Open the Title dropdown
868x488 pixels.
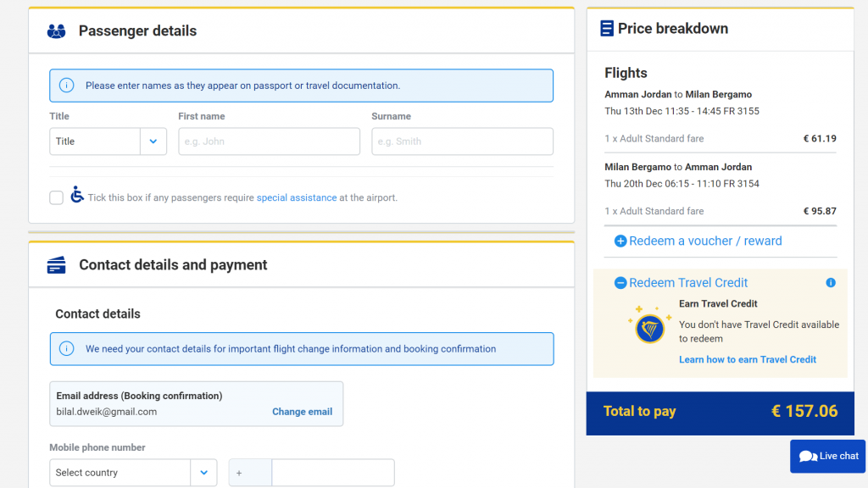[108, 141]
